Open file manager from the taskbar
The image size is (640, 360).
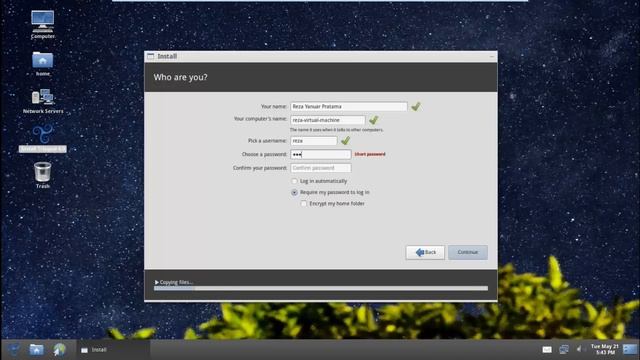(36, 349)
